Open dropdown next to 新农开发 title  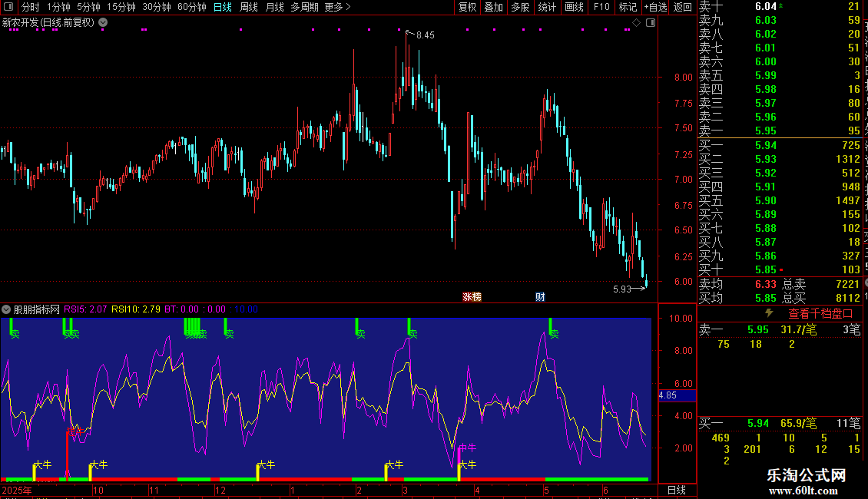[103, 23]
